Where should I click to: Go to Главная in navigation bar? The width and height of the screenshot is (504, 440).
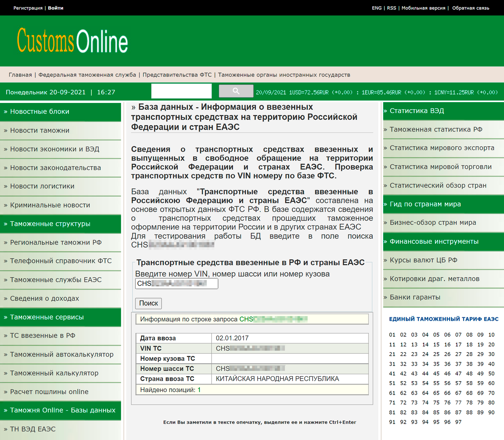click(20, 75)
